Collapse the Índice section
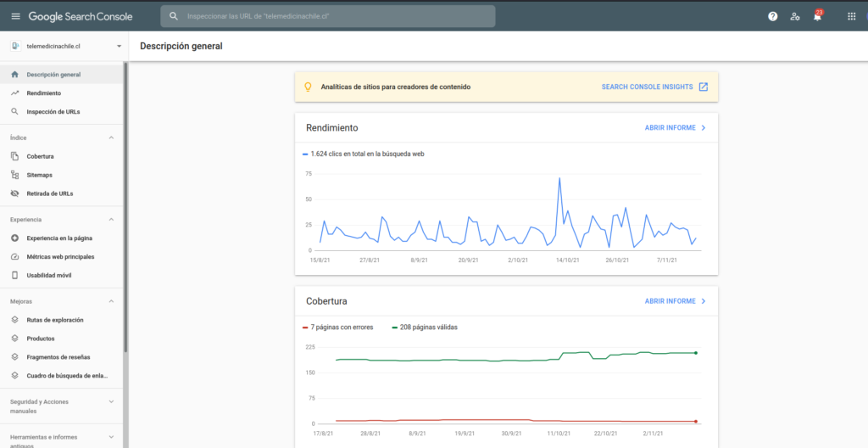The width and height of the screenshot is (868, 448). pyautogui.click(x=111, y=137)
